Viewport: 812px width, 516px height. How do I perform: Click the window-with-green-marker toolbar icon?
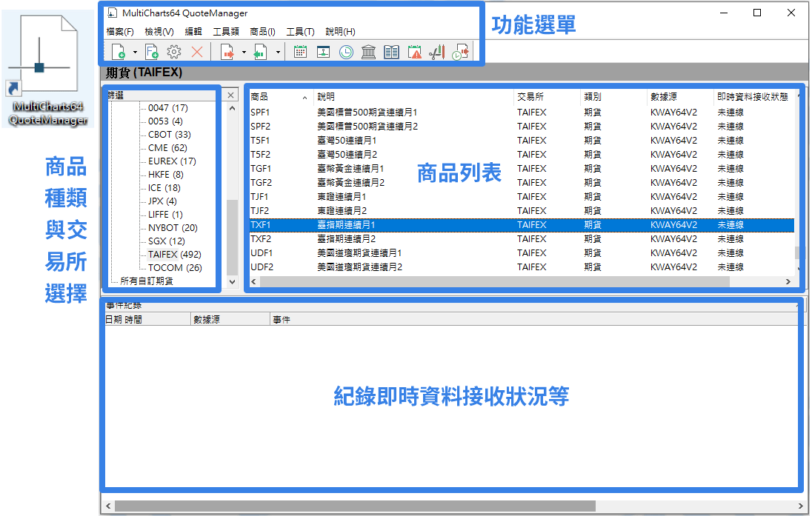324,52
